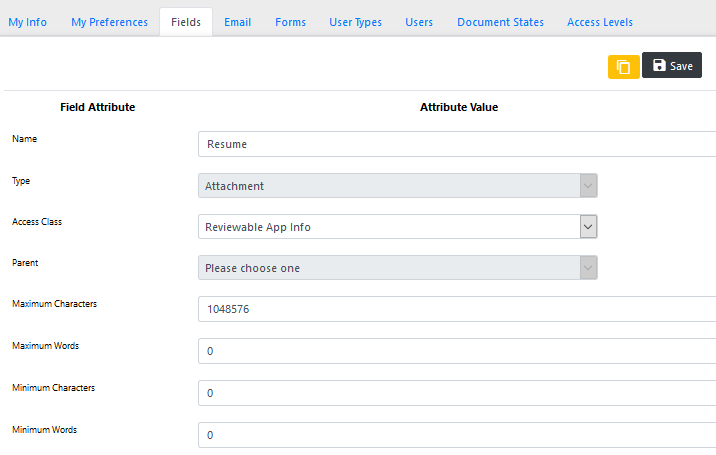Screen dimensions: 716x455
Task: Open My Preferences tab
Action: click(110, 22)
